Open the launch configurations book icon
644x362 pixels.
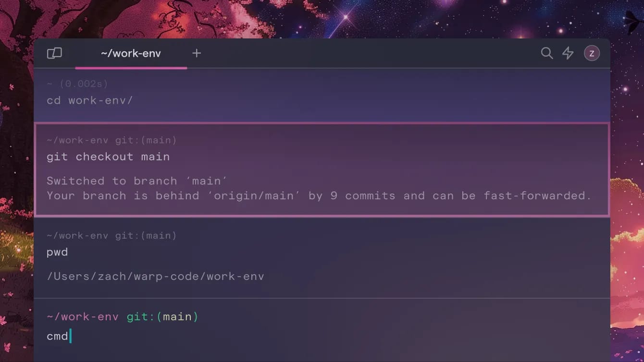tap(54, 53)
